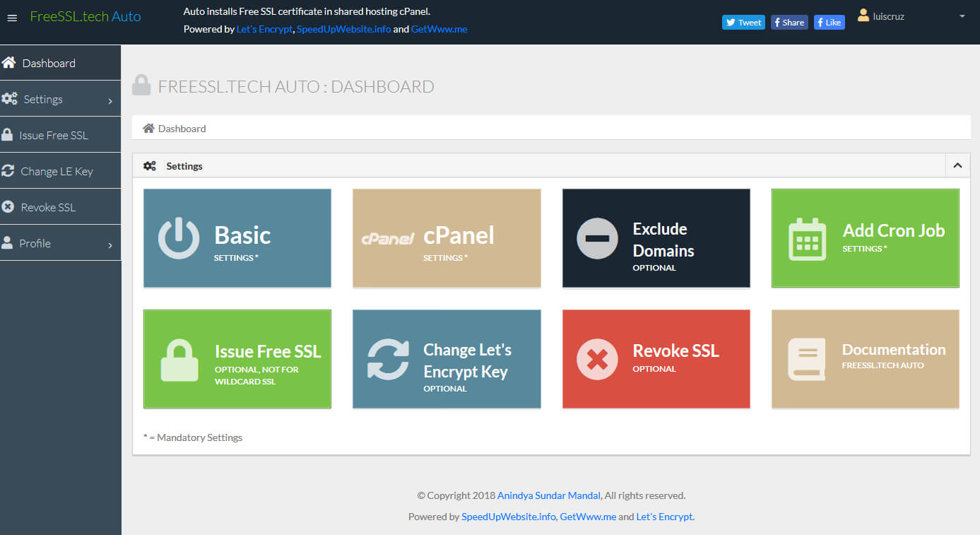Click the user avatar icon next to luiscruz
This screenshot has height=535, width=980.
[863, 15]
